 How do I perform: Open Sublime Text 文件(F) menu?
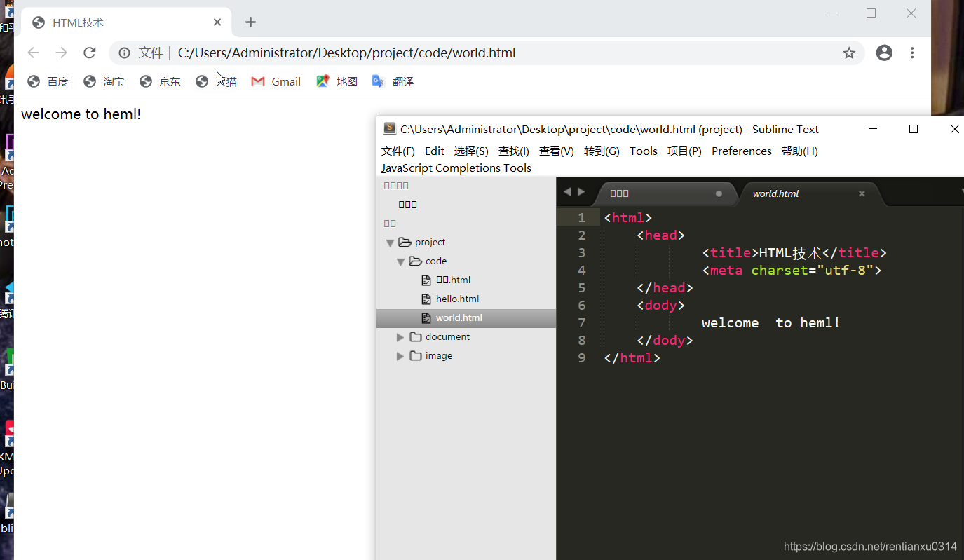(398, 151)
